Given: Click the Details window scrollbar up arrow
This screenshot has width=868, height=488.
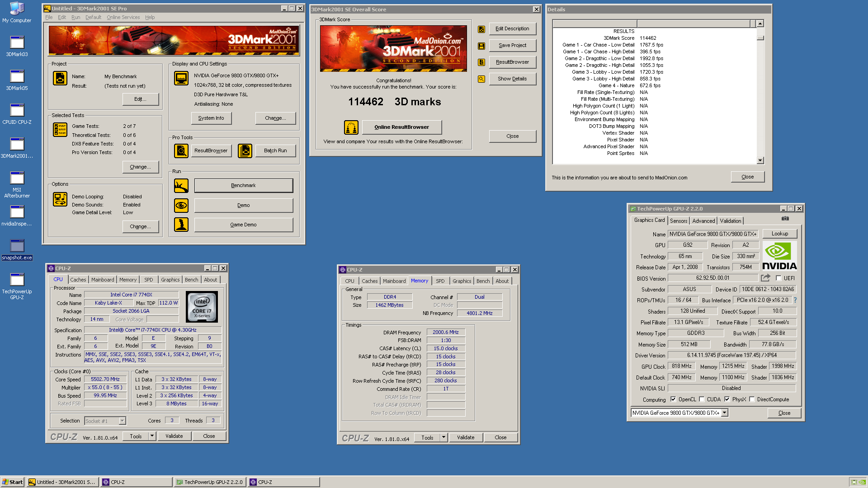Looking at the screenshot, I should [760, 23].
